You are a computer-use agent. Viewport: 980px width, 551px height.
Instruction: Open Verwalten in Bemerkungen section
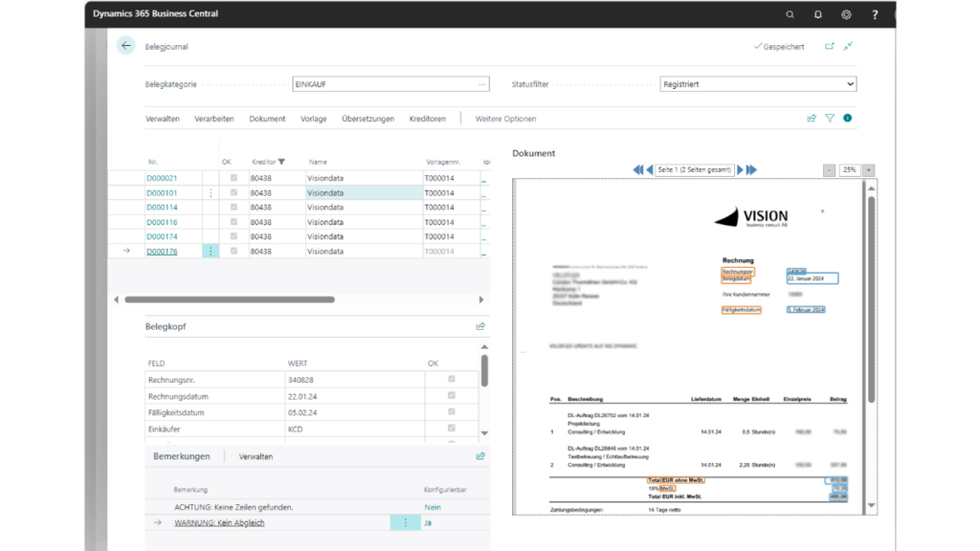pyautogui.click(x=256, y=456)
